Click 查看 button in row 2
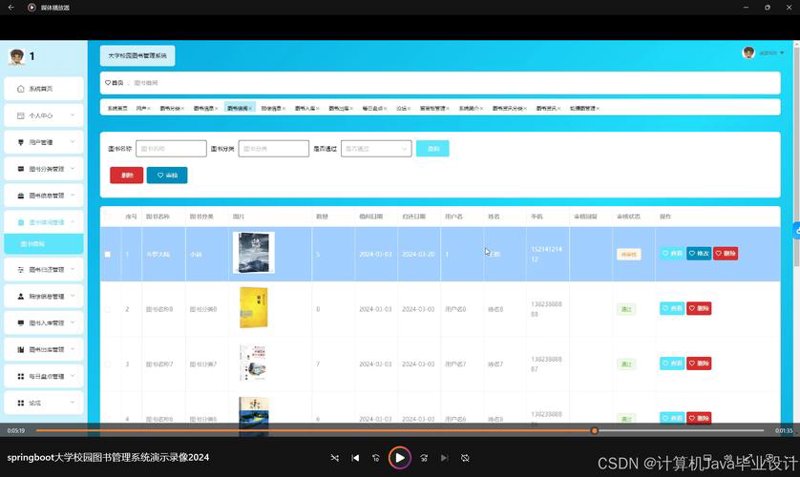The height and width of the screenshot is (477, 800). click(672, 309)
